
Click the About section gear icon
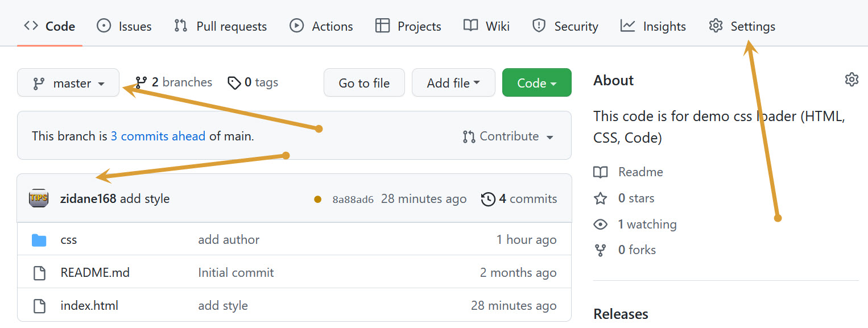[851, 80]
